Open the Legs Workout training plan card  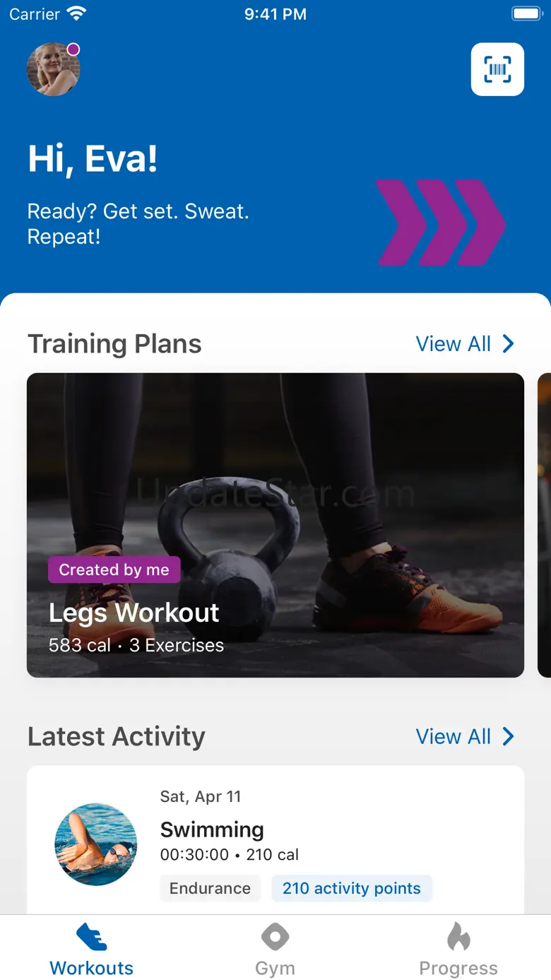tap(275, 525)
